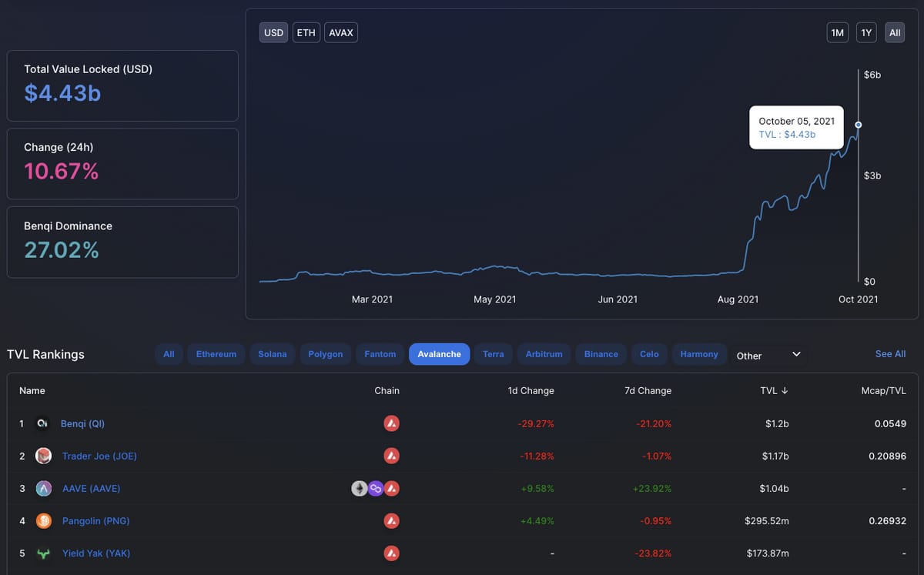The image size is (924, 575).
Task: Open the See All rankings link
Action: click(x=890, y=354)
